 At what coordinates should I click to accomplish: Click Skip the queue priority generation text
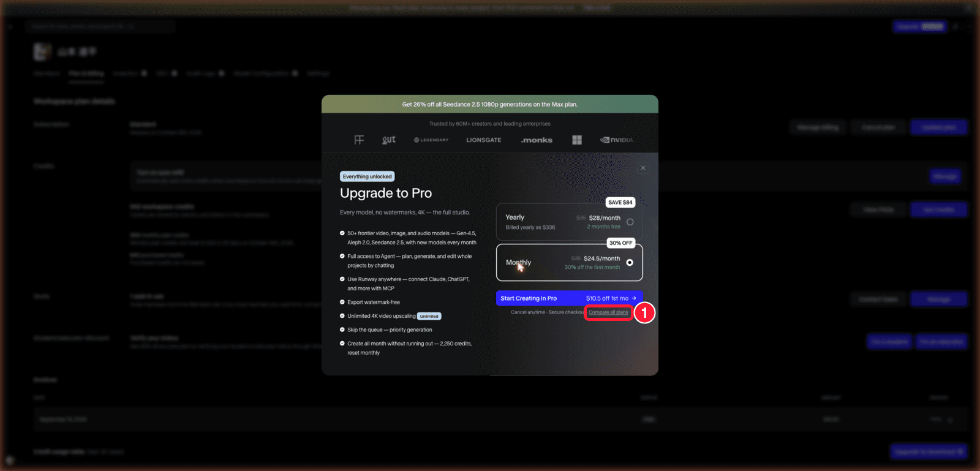tap(390, 330)
